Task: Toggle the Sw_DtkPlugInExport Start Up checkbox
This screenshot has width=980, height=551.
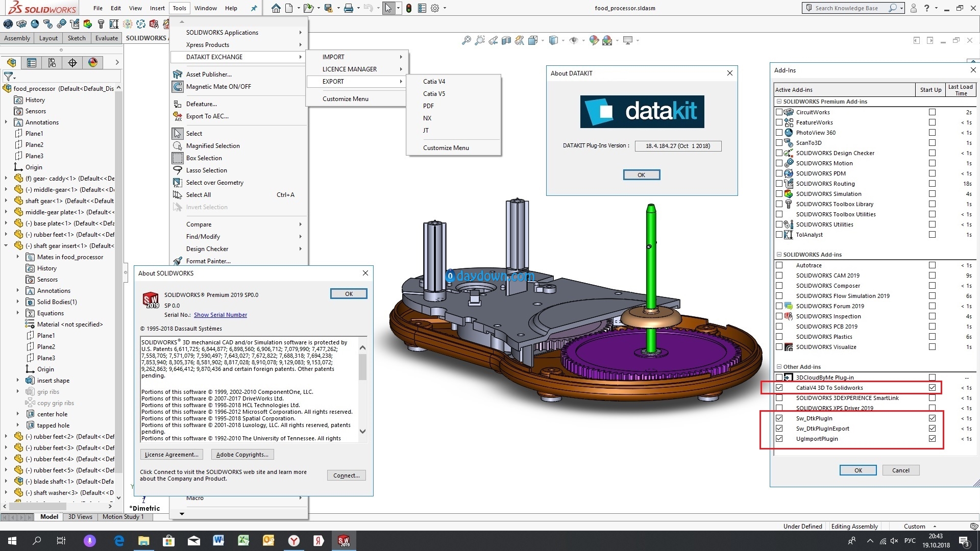Action: coord(933,429)
